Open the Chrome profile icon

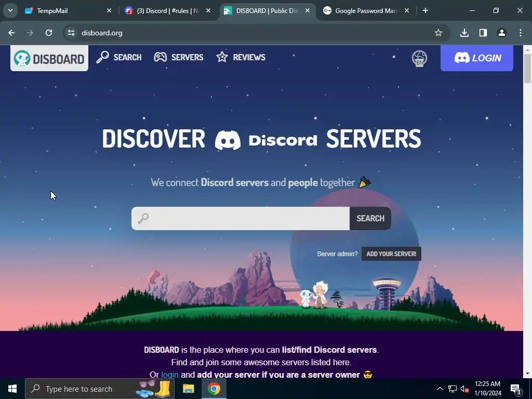coord(502,33)
